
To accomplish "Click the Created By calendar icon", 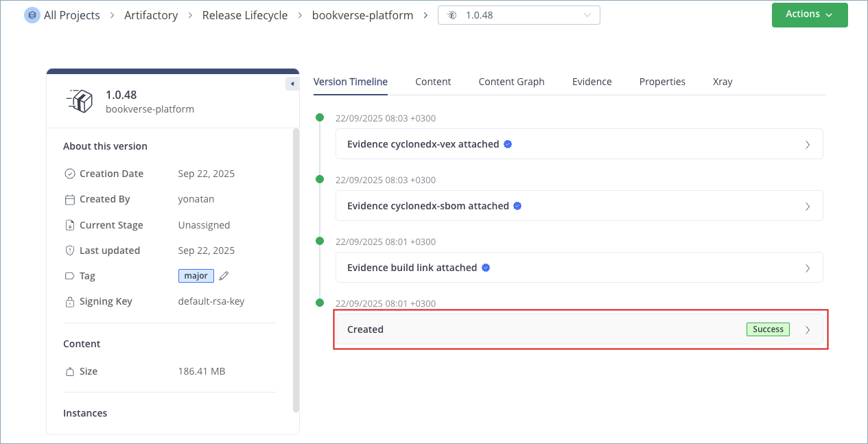I will pos(69,199).
